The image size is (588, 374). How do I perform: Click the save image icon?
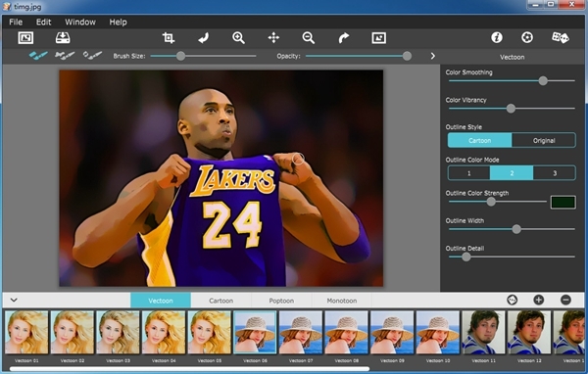63,38
